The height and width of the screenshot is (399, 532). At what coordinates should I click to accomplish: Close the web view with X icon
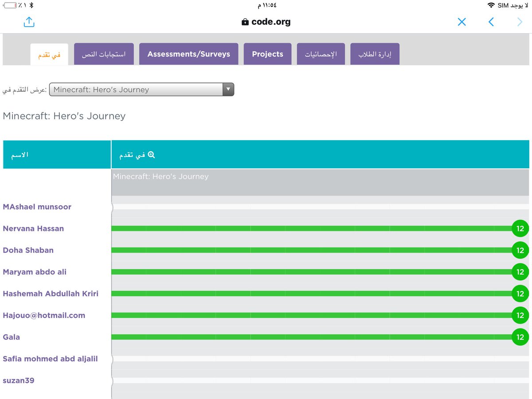click(x=462, y=22)
